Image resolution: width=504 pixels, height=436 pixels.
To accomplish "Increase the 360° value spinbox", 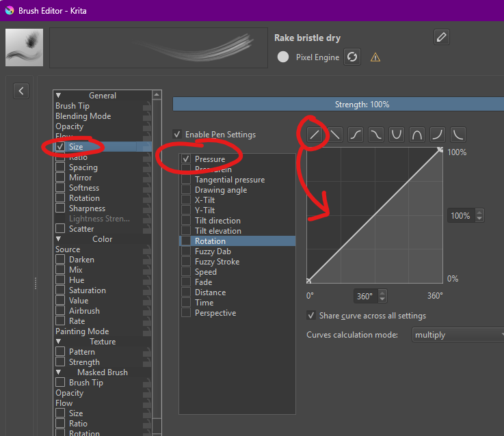I will point(382,292).
